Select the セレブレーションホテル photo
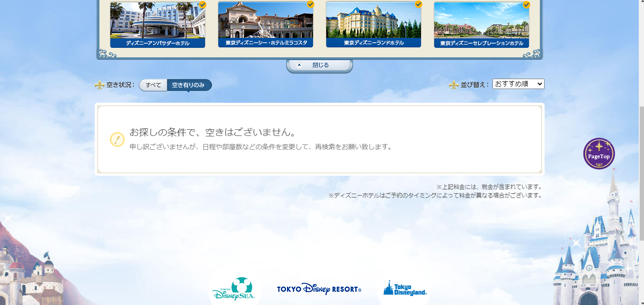Image resolution: width=644 pixels, height=305 pixels. coord(482,20)
